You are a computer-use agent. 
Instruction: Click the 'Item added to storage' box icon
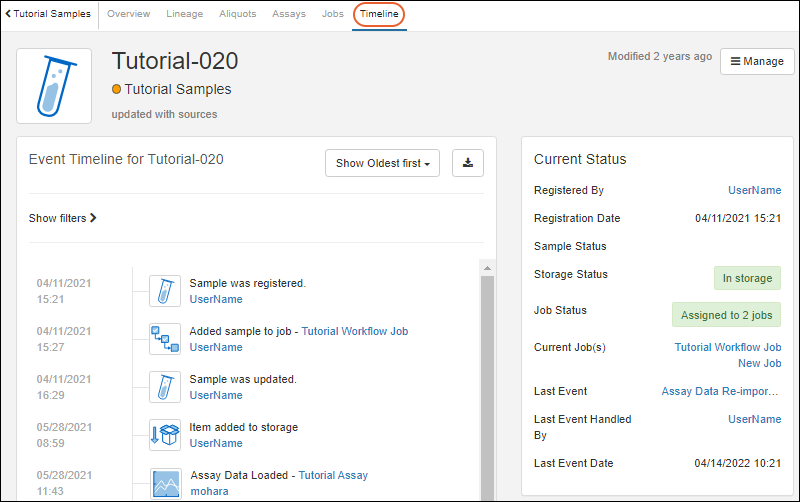tap(165, 435)
